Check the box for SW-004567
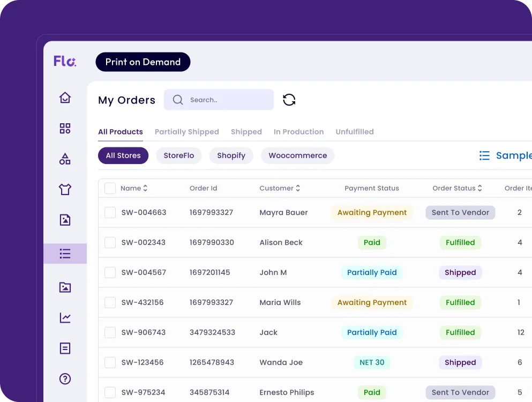 (x=110, y=272)
